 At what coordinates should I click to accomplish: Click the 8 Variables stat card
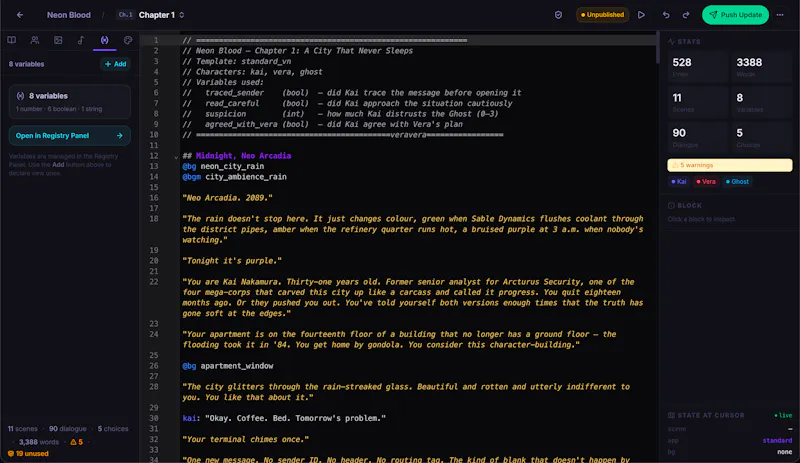click(762, 102)
